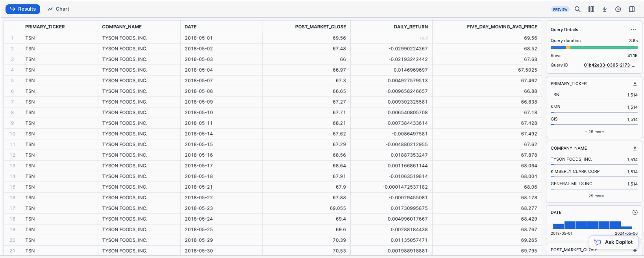Open the Query ID link

609,65
